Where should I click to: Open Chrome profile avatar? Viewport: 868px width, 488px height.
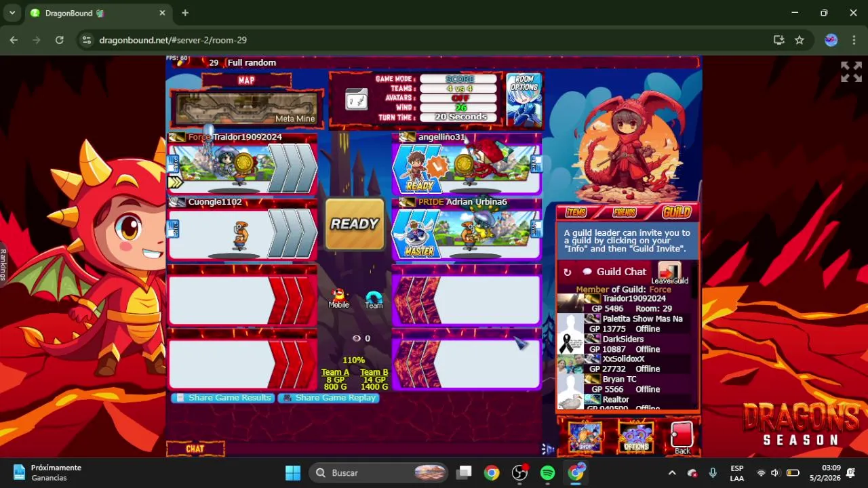pos(831,40)
